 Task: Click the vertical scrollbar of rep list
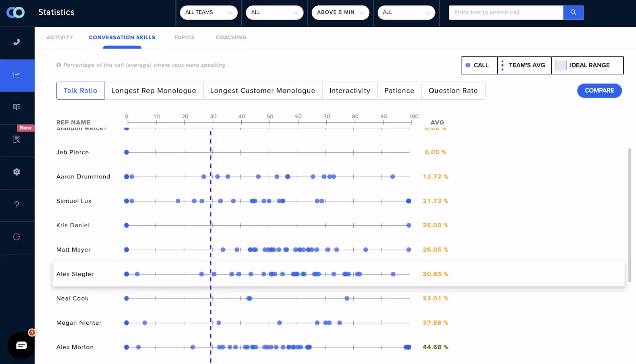point(630,215)
